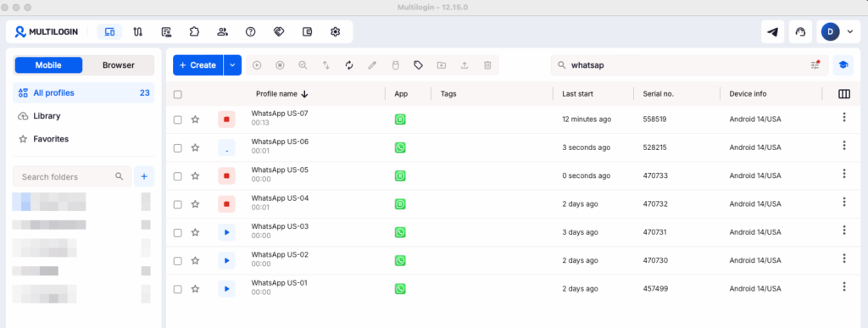The image size is (868, 328).
Task: Open the settings gear in top navigation
Action: pos(335,32)
